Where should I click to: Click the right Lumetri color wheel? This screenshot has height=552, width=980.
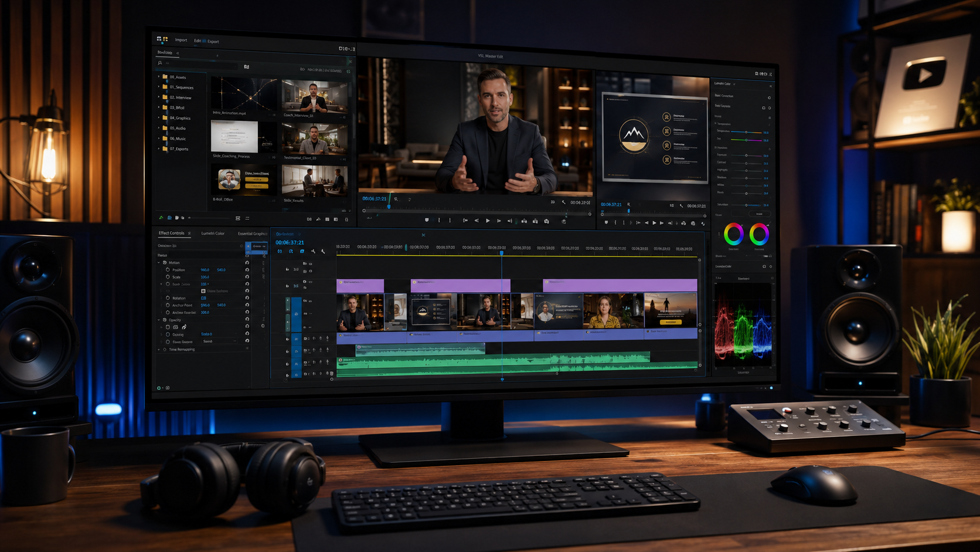(759, 235)
